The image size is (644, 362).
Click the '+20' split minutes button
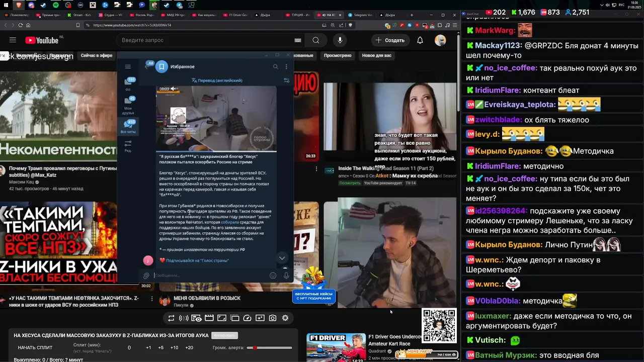pyautogui.click(x=189, y=347)
